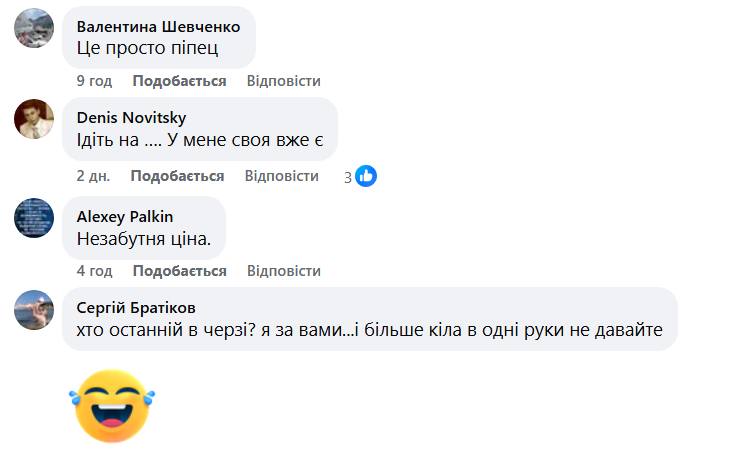
Task: Click Alexey Palkin's avatar image
Action: point(33,216)
